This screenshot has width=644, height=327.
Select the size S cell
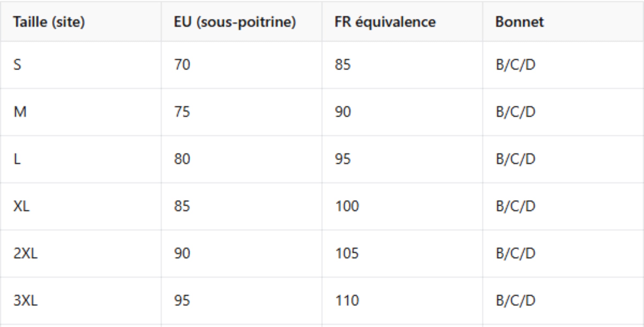81,65
